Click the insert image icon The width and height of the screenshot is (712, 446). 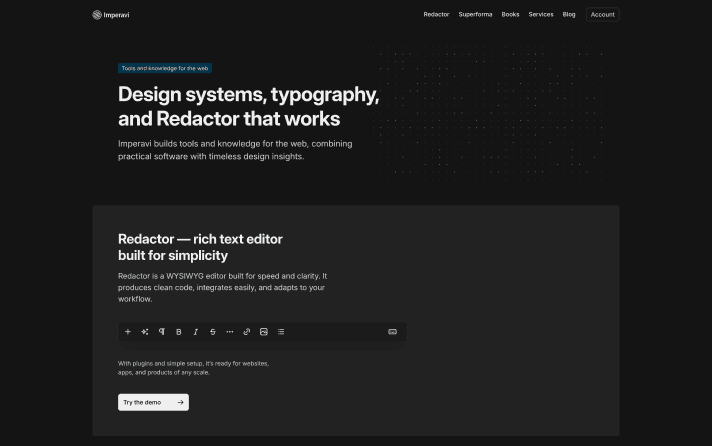pos(264,332)
